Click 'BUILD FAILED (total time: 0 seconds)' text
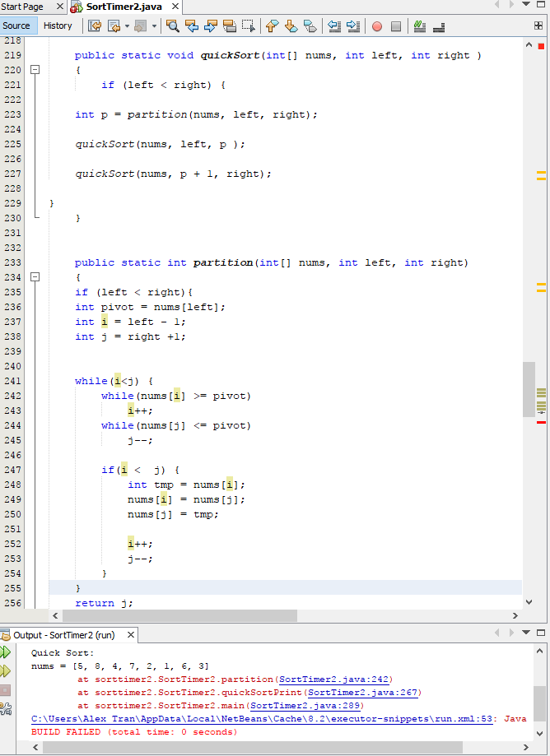Viewport: 550px width, 756px height. coord(134,732)
